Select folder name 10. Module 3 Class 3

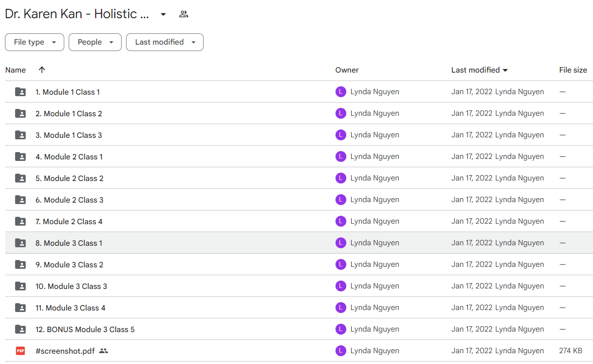point(71,286)
